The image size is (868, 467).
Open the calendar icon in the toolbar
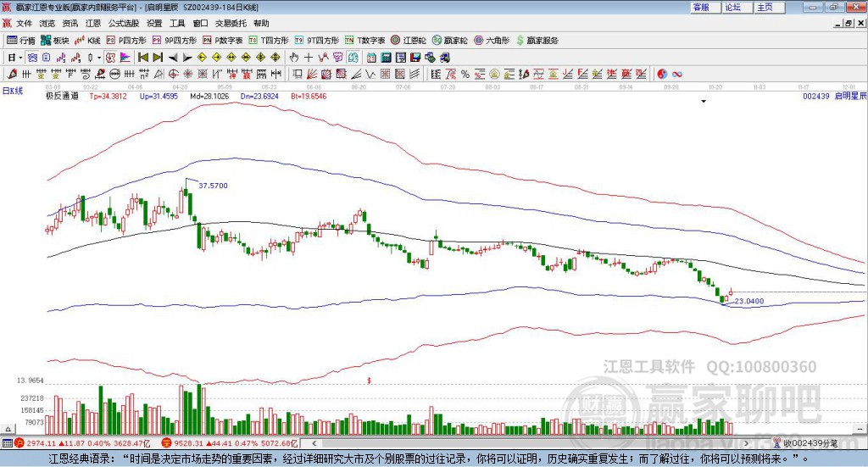point(371,58)
